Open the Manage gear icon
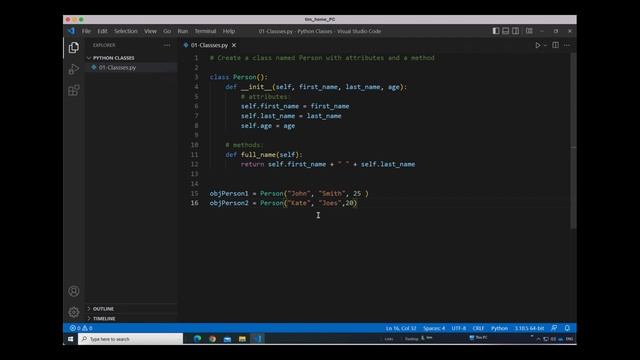 (x=74, y=312)
